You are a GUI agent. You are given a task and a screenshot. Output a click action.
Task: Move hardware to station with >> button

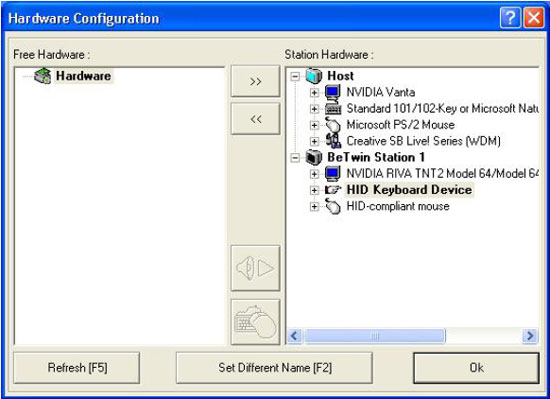[x=255, y=81]
